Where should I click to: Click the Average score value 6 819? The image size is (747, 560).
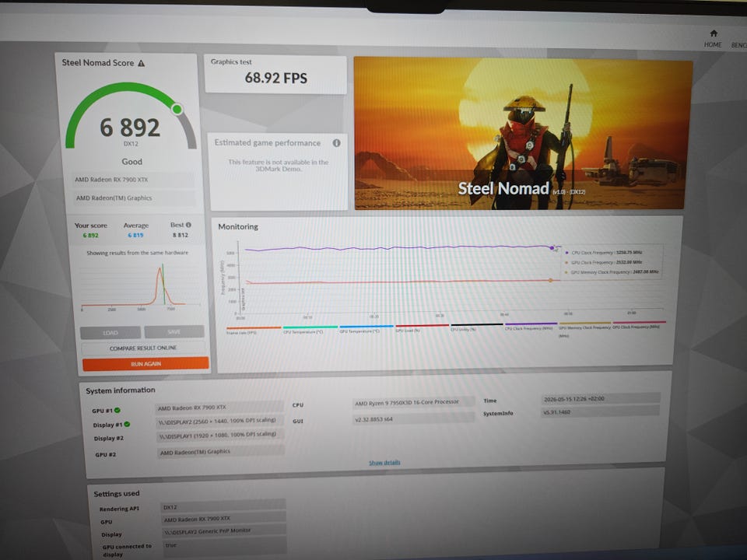[x=135, y=235]
